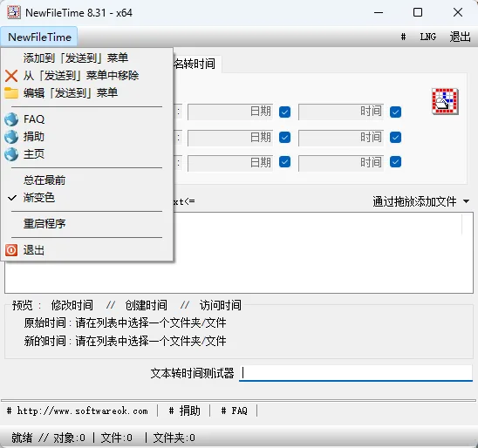The image size is (478, 448).
Task: Uncheck third row 时间 checkbox
Action: pyautogui.click(x=395, y=162)
